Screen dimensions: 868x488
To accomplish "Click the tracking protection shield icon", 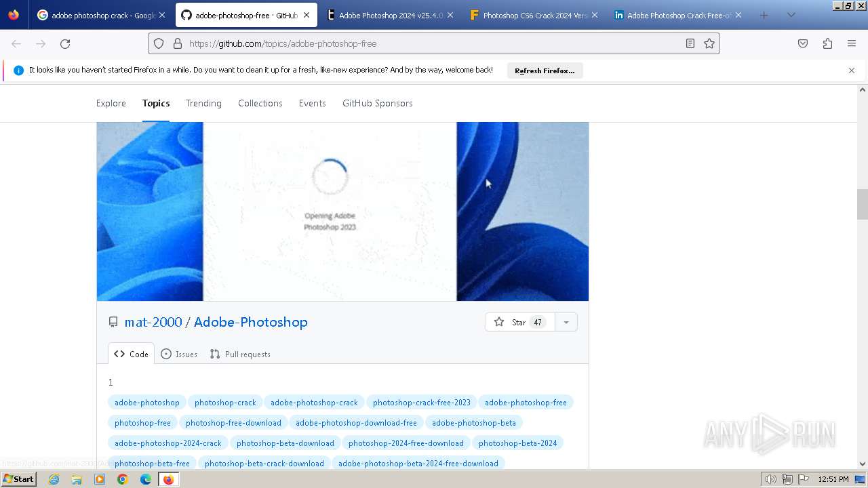I will tap(159, 43).
